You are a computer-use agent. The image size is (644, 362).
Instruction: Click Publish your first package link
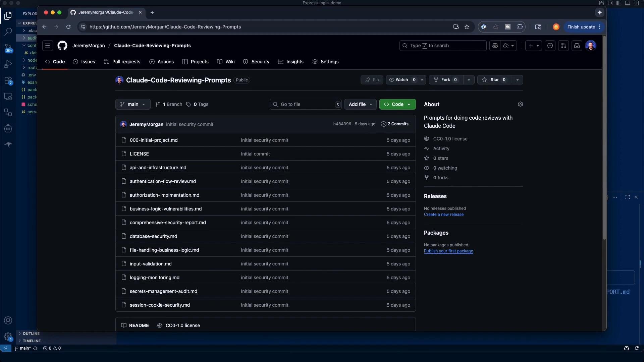coord(448,251)
